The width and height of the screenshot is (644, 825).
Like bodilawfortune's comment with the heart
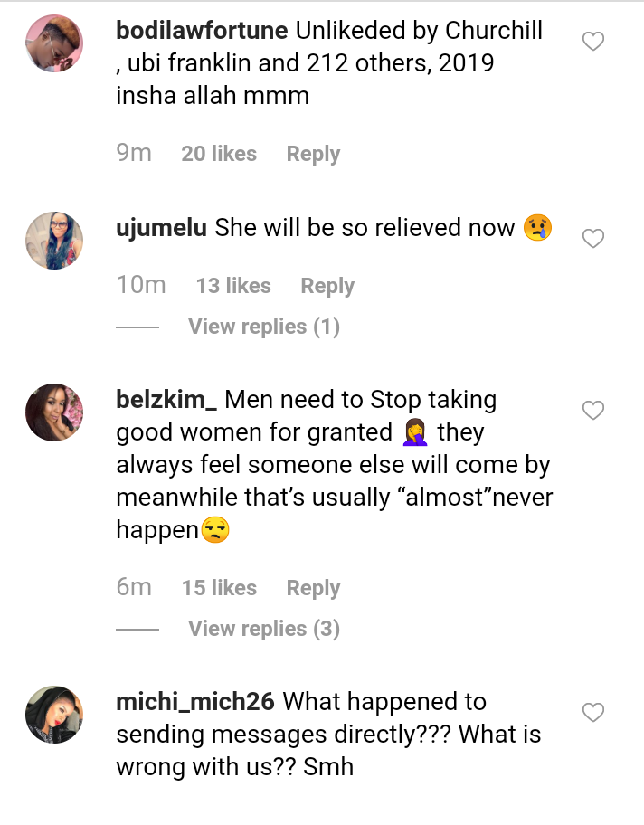coord(592,42)
